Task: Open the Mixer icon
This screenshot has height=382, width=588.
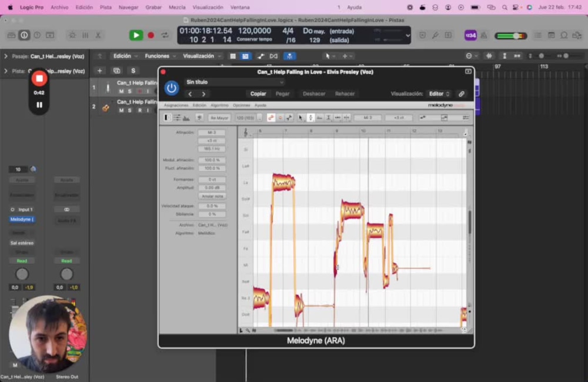Action: pyautogui.click(x=85, y=35)
